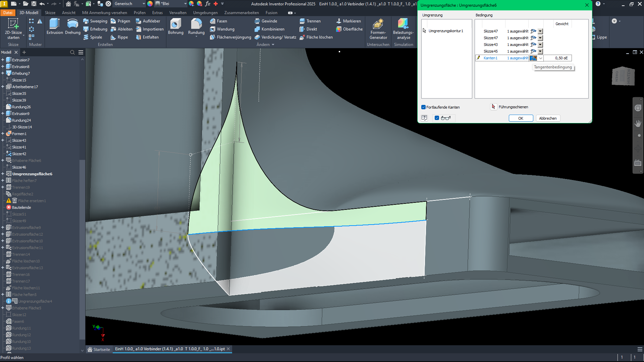Open the Kanten1 tangent condition dropdown
The image size is (644, 362).
point(541,58)
